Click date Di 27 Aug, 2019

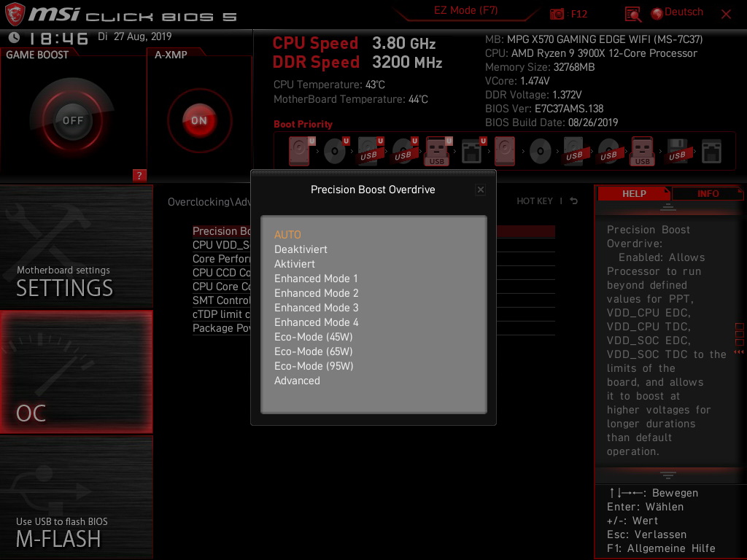point(134,36)
